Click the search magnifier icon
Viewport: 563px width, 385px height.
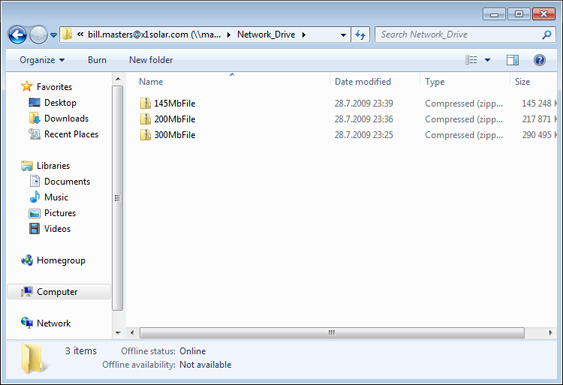pyautogui.click(x=546, y=35)
